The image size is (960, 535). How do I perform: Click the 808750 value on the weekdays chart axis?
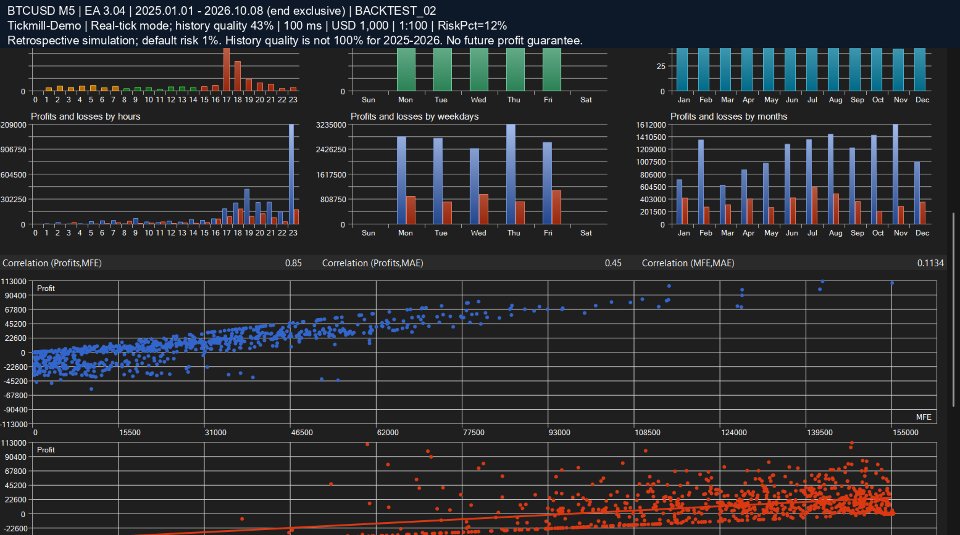(x=333, y=200)
